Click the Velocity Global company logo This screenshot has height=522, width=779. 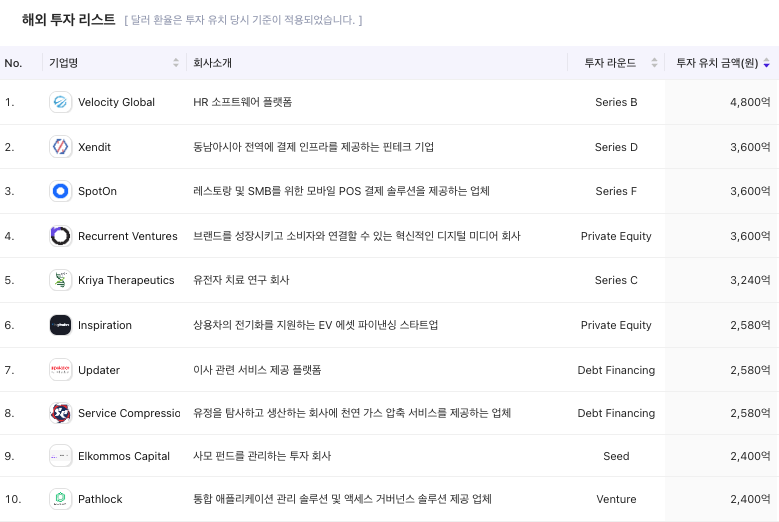click(61, 102)
